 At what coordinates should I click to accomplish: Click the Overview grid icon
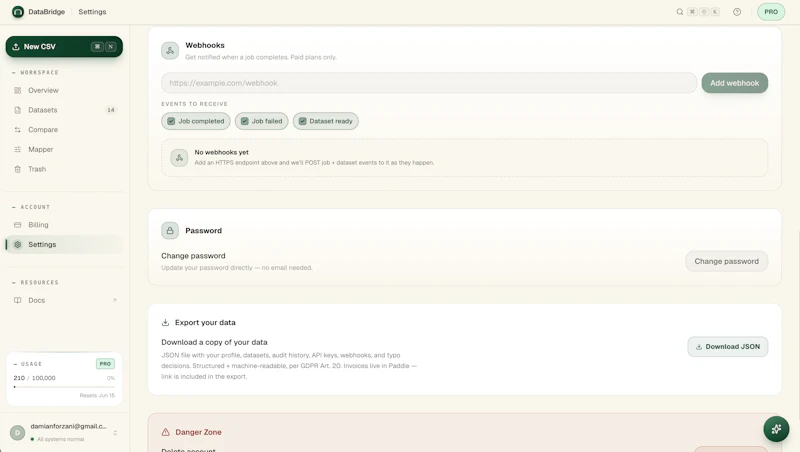coord(18,90)
